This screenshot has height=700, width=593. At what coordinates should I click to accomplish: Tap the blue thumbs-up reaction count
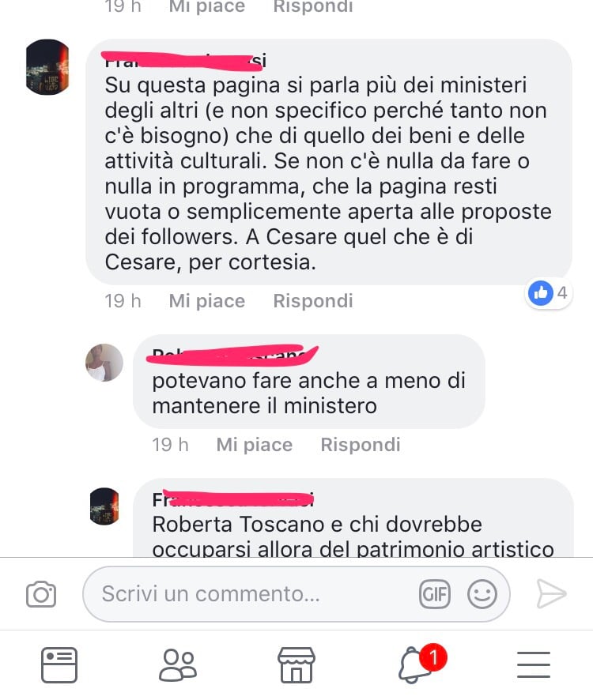pos(548,293)
